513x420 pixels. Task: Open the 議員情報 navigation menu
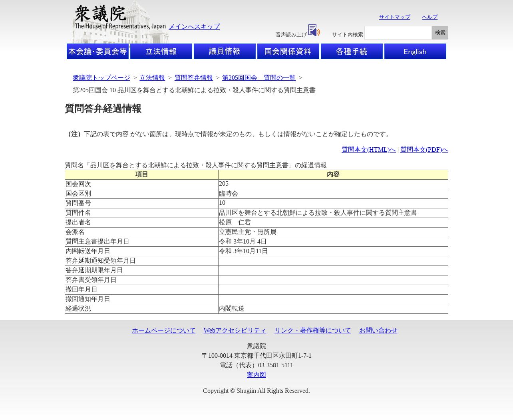225,52
